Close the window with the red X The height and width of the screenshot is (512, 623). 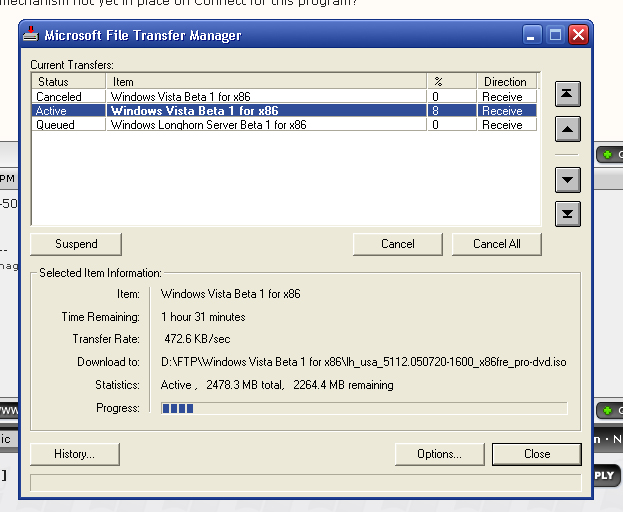pyautogui.click(x=578, y=35)
